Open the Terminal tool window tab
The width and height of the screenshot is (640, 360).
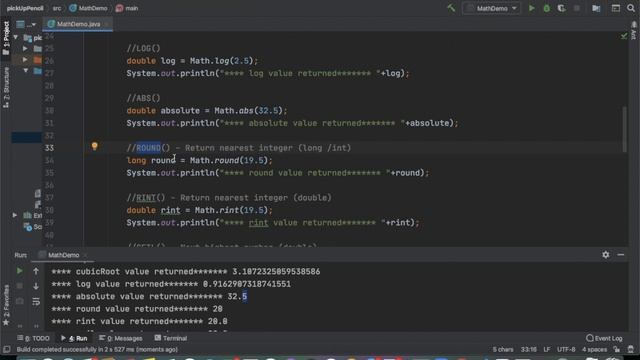click(x=171, y=338)
